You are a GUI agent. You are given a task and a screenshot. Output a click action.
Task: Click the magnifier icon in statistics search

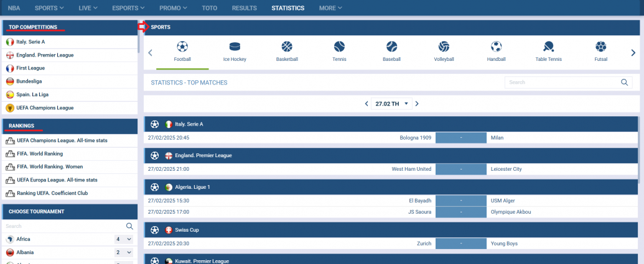pyautogui.click(x=625, y=82)
